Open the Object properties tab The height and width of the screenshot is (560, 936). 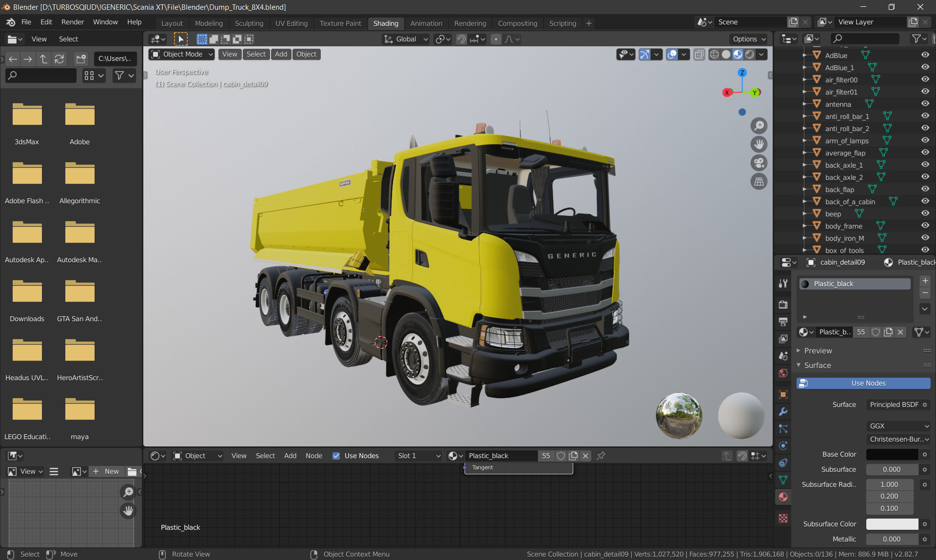pos(783,394)
